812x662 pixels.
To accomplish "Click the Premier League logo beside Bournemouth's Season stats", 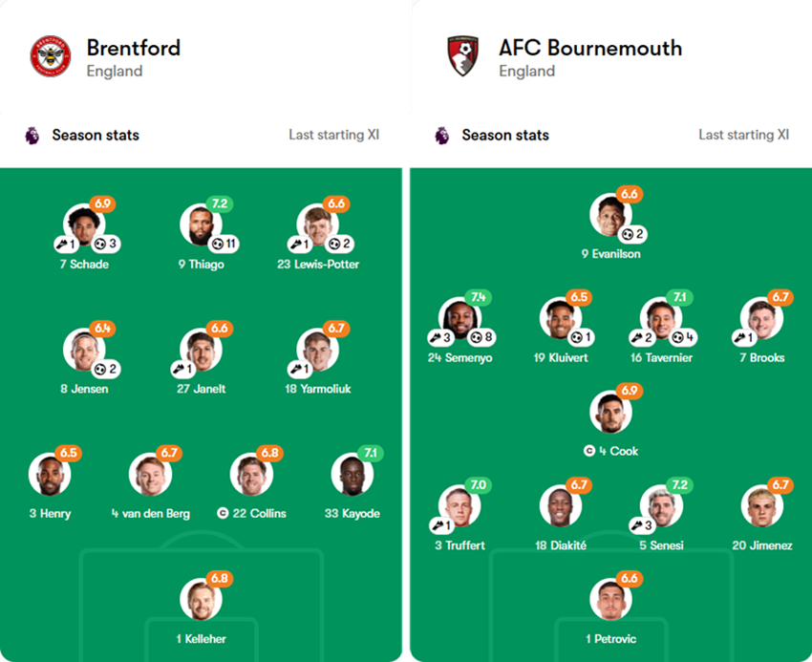I will [440, 136].
